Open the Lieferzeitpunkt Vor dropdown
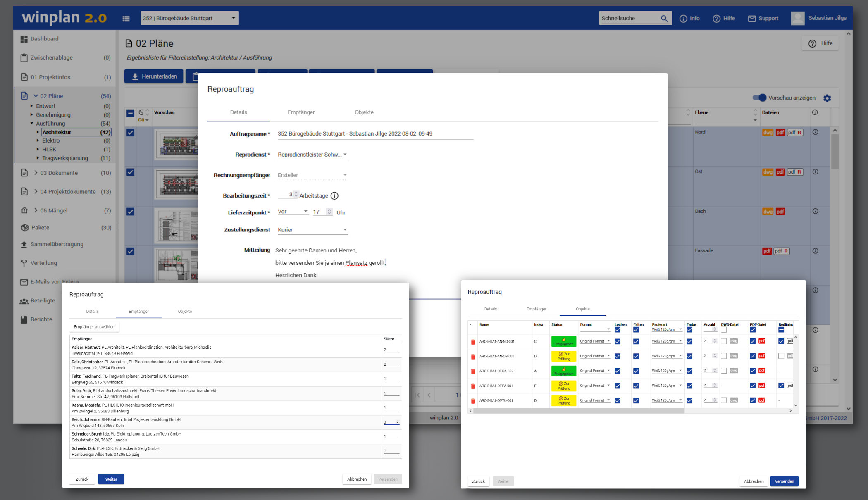Screen dimensions: 868x500 (x=293, y=212)
